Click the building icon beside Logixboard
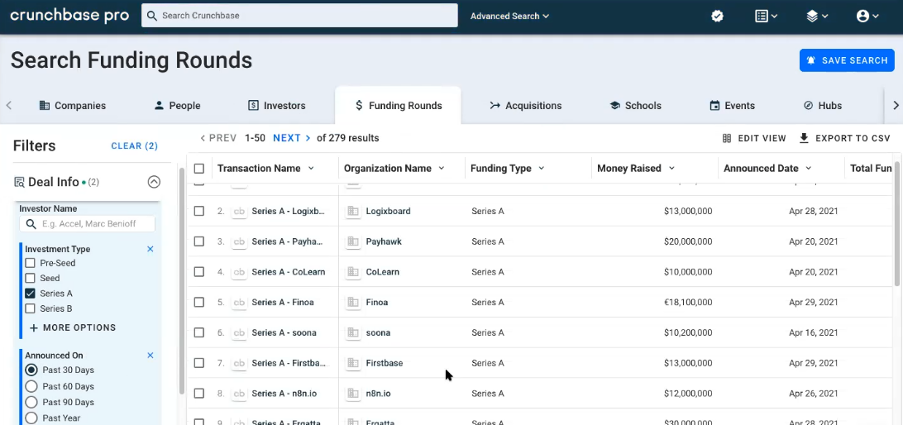 pos(352,212)
